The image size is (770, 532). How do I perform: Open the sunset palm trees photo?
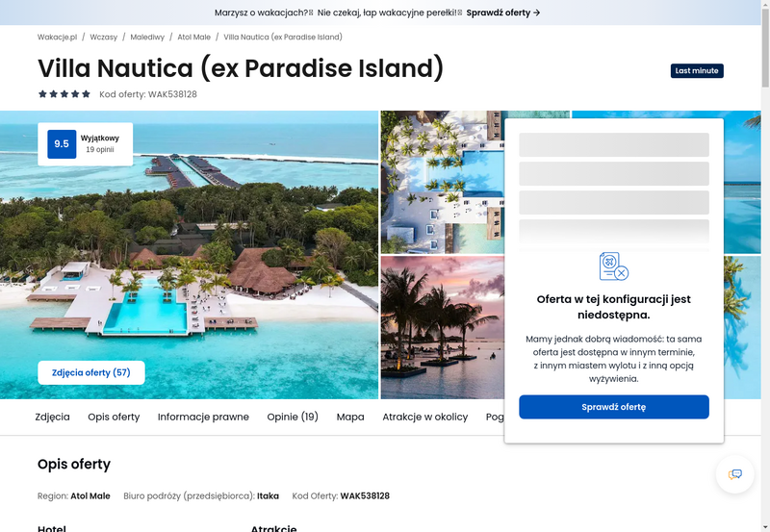[x=443, y=327]
